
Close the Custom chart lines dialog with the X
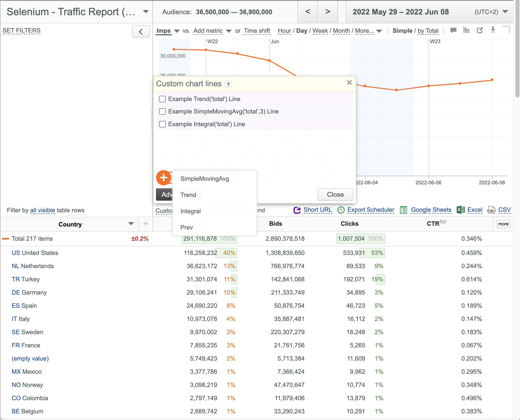[349, 83]
